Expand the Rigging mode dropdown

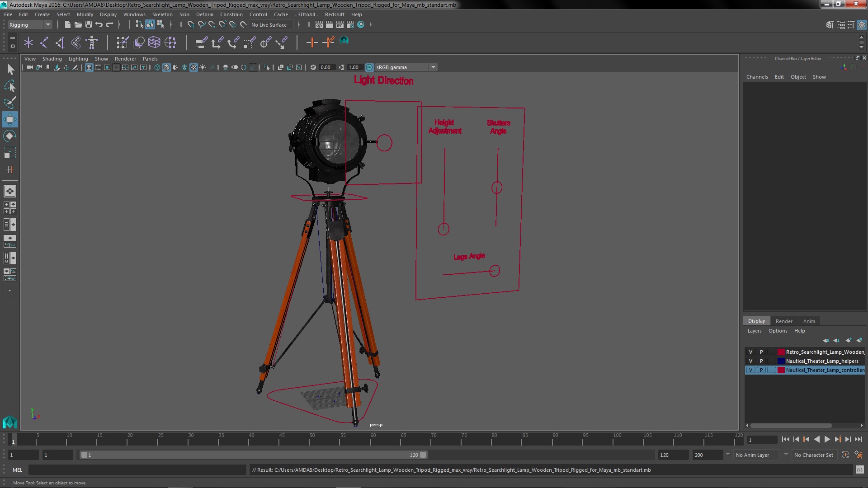(x=47, y=24)
